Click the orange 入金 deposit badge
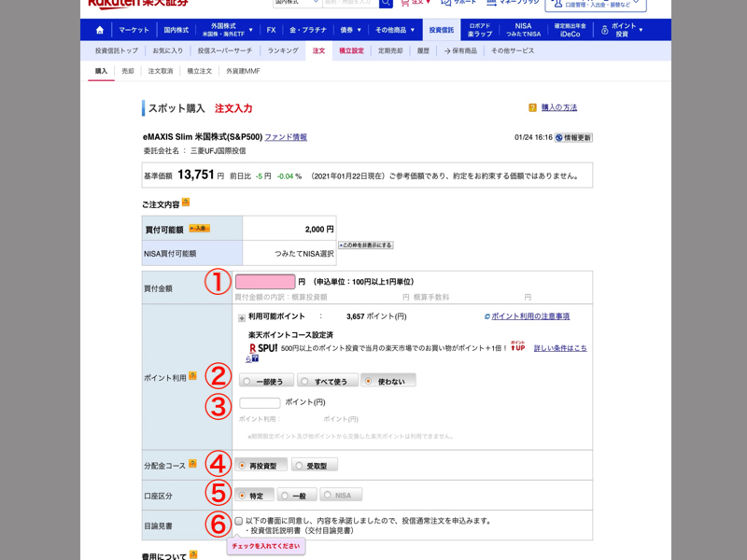The image size is (747, 560). click(x=199, y=229)
